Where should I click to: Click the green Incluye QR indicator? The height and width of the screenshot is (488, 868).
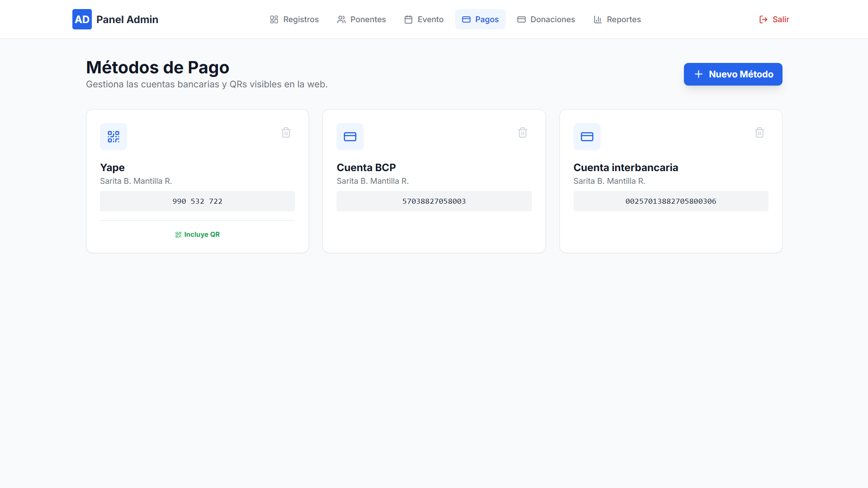(197, 234)
